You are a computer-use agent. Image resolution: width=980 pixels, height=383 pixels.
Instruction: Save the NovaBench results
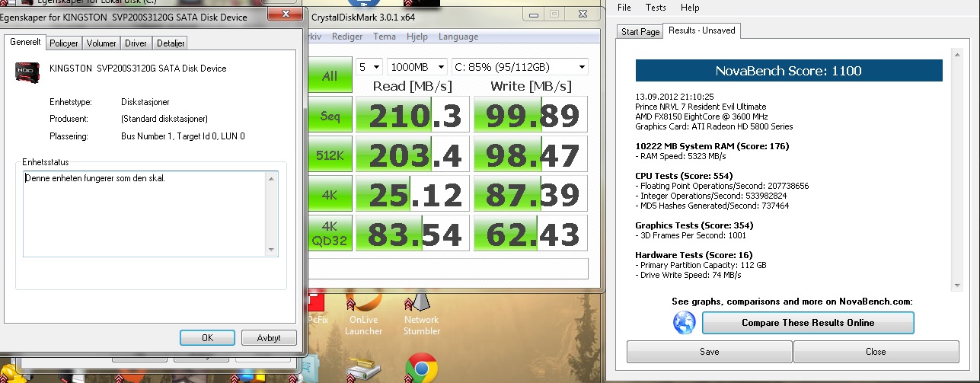(x=709, y=352)
